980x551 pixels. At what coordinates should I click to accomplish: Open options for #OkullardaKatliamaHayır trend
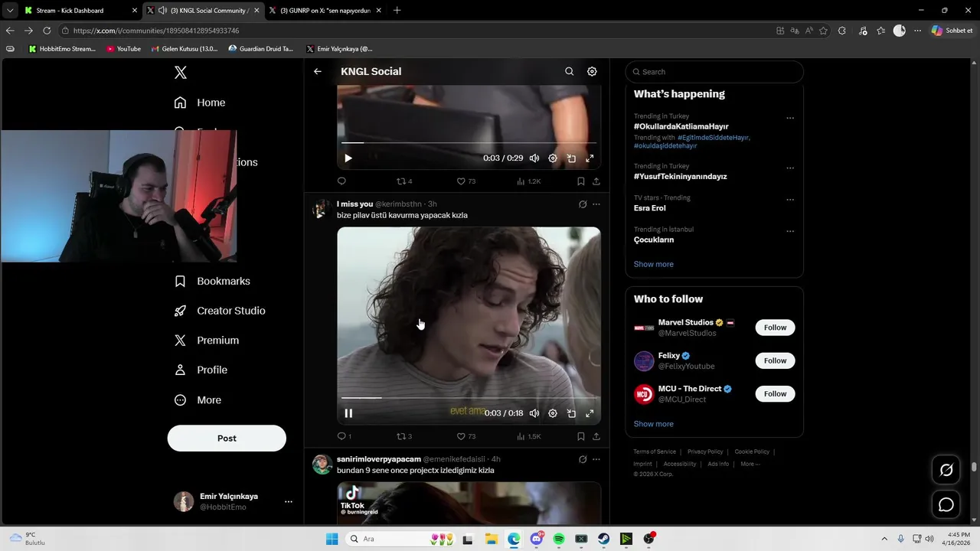pos(790,119)
